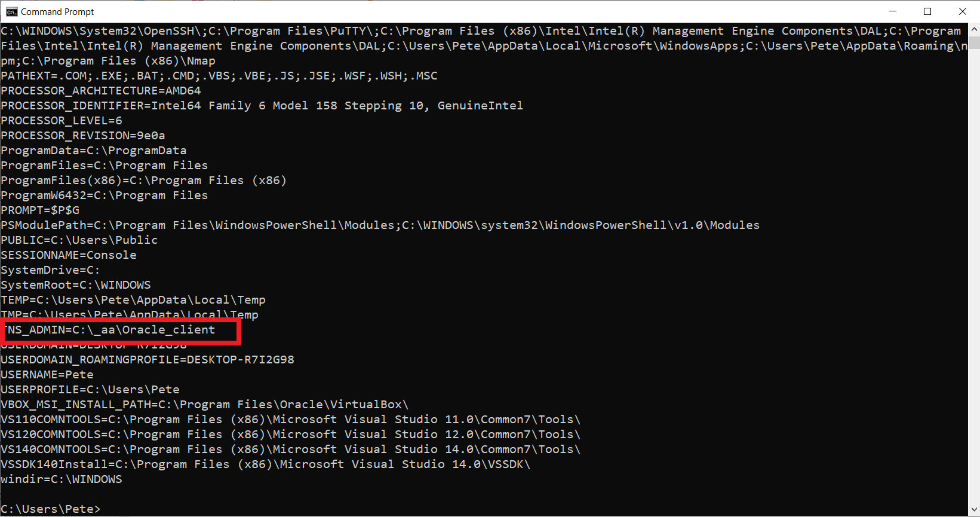Click the Command Prompt title text

coord(57,11)
